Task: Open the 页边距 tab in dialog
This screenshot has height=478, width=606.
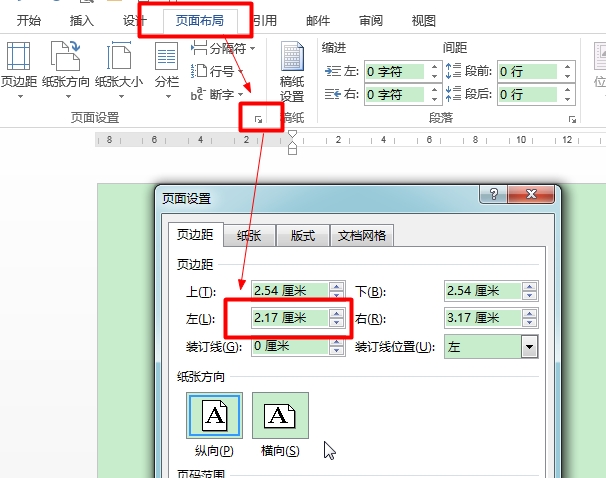Action: click(x=195, y=235)
